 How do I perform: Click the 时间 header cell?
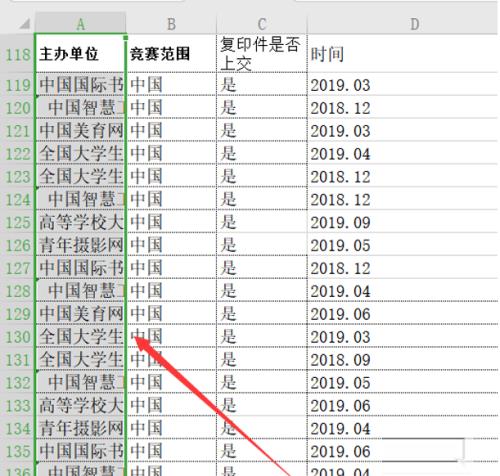[403, 54]
